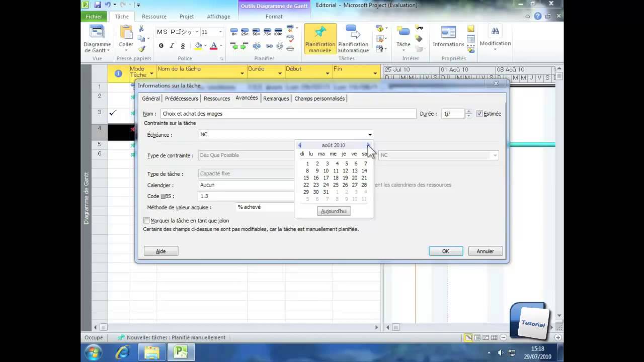
Task: Open the Échéance date dropdown arrow
Action: click(370, 134)
